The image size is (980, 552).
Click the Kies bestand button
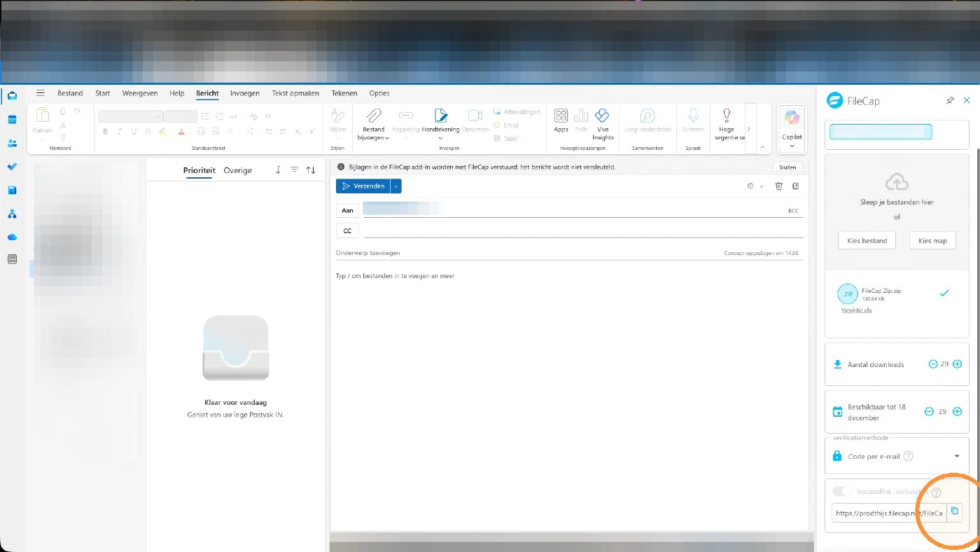click(x=867, y=240)
